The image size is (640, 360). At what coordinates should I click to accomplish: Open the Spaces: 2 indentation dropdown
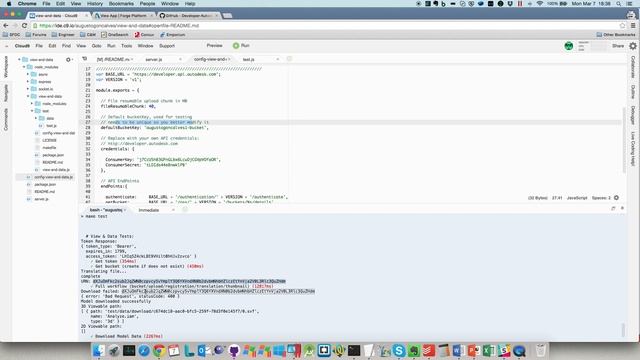click(x=601, y=198)
